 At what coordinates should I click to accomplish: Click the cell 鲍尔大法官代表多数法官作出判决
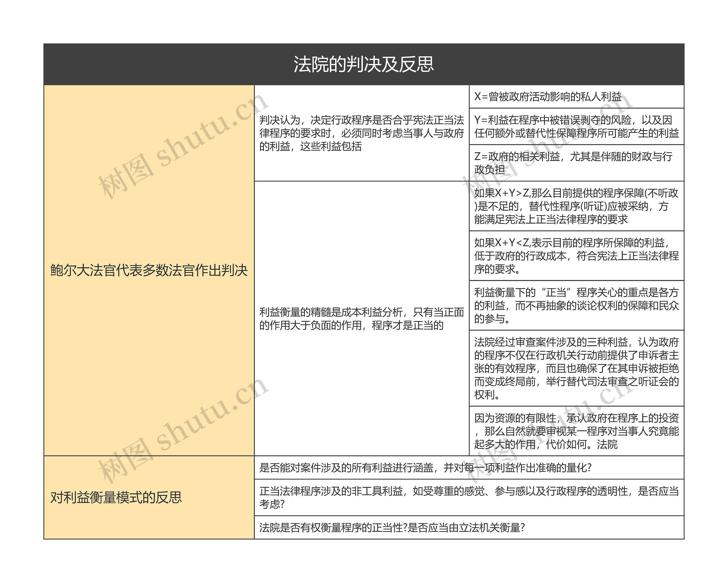click(149, 270)
